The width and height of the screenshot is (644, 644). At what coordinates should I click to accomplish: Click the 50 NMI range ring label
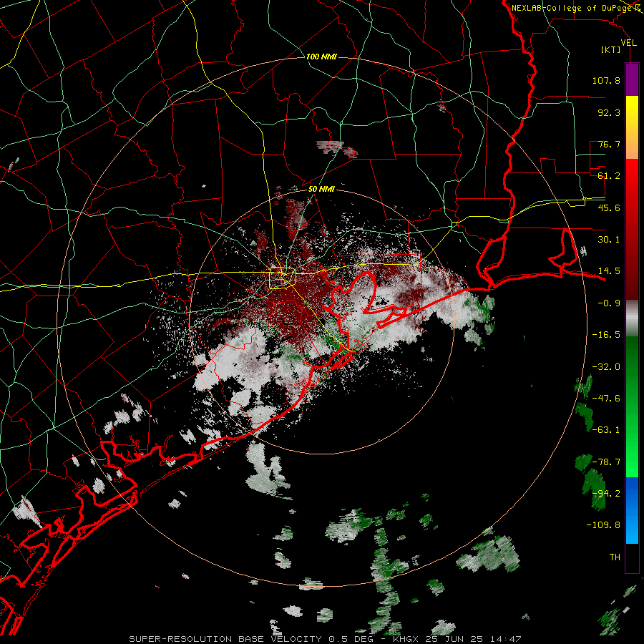tap(321, 189)
